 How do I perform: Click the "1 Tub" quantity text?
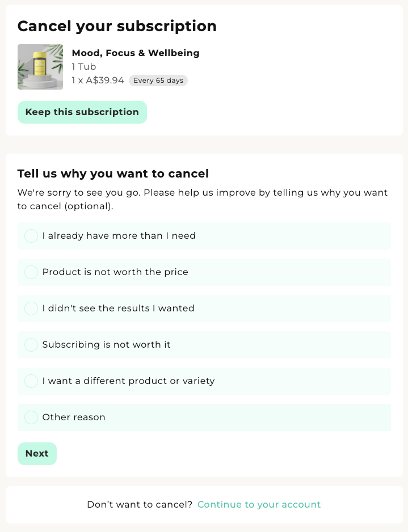(84, 67)
